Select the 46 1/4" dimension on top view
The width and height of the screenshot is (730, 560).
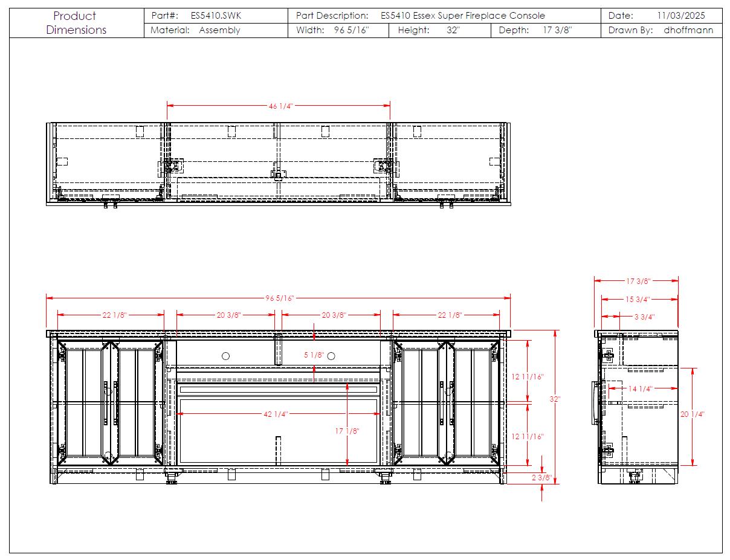(280, 106)
